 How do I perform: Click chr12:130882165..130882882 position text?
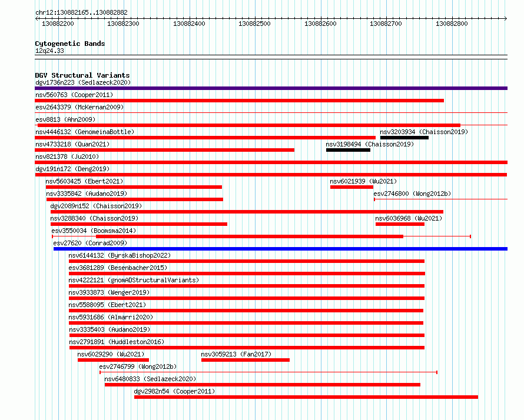click(x=81, y=12)
